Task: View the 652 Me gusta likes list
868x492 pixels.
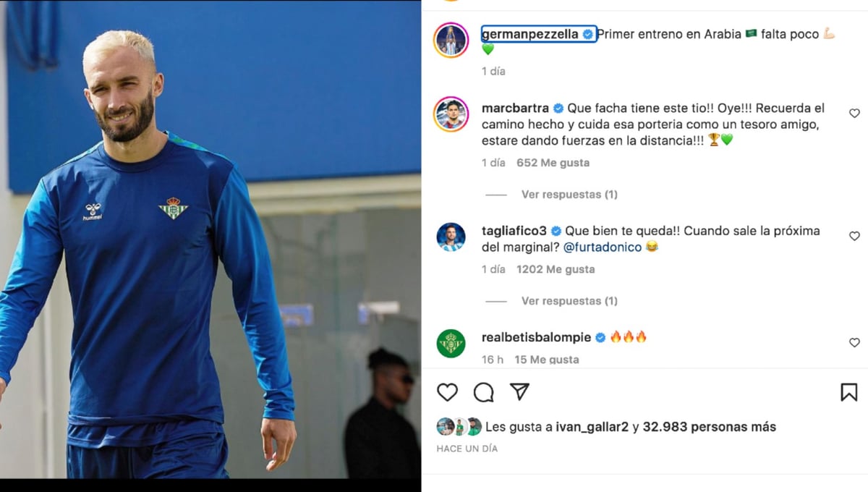Action: pyautogui.click(x=553, y=163)
